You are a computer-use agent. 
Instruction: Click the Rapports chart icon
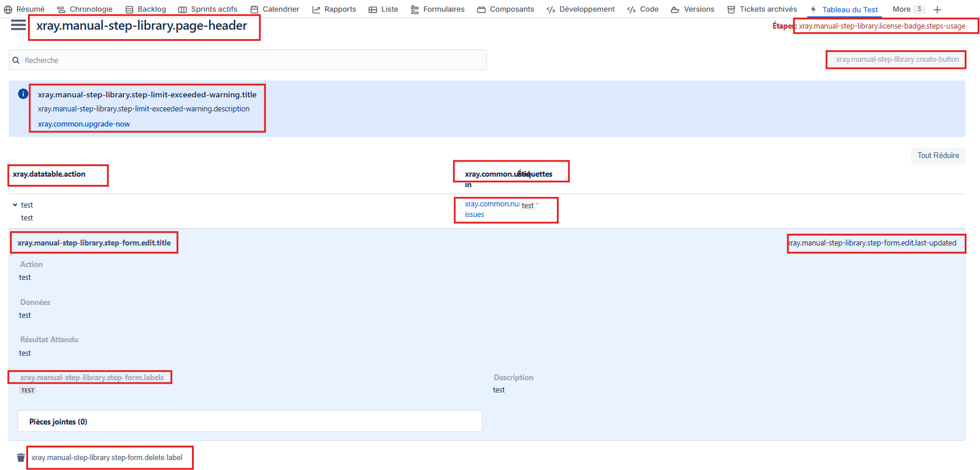(316, 9)
